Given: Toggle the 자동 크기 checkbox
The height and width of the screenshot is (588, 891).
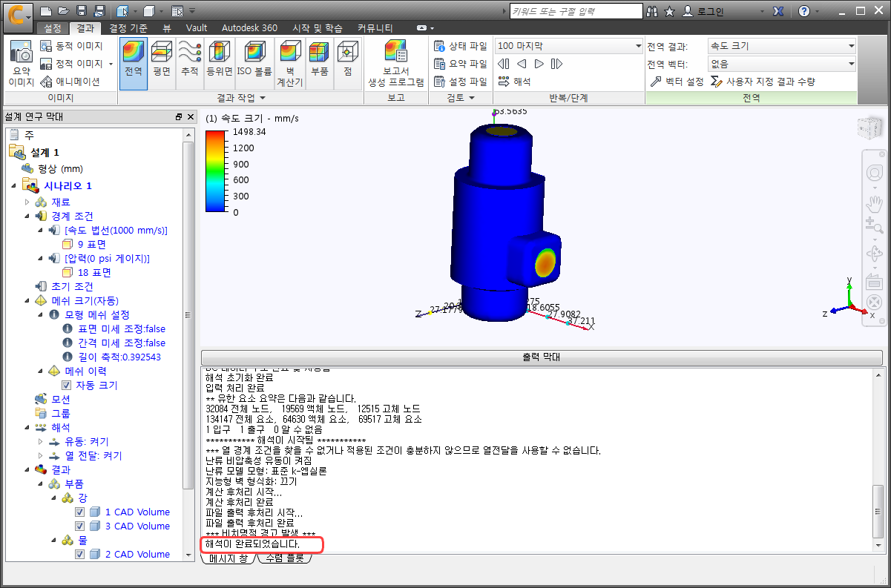Looking at the screenshot, I should coord(67,386).
